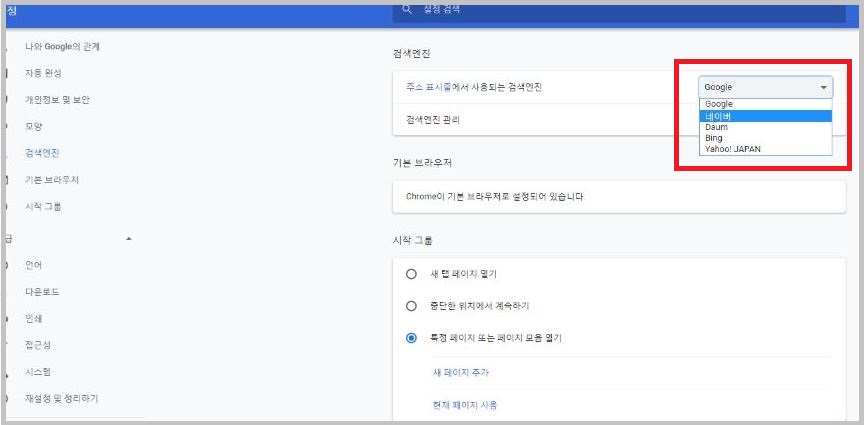The image size is (864, 425).
Task: Go to '개인정보 및 보안' settings
Action: tap(57, 100)
